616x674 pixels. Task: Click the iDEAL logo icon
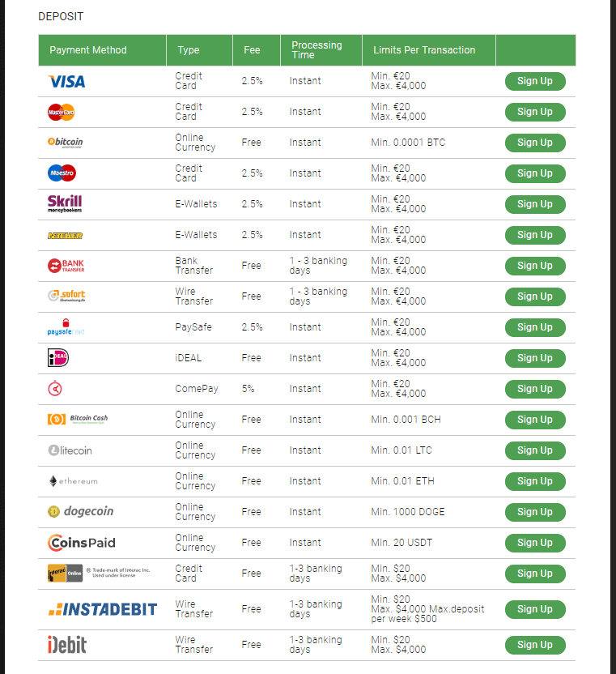58,358
